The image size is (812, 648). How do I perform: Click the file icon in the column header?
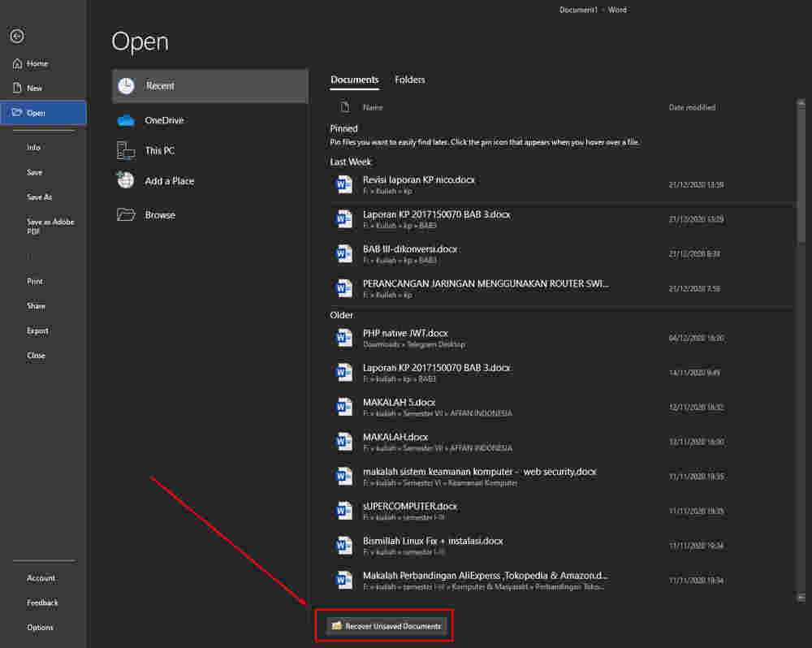[345, 107]
